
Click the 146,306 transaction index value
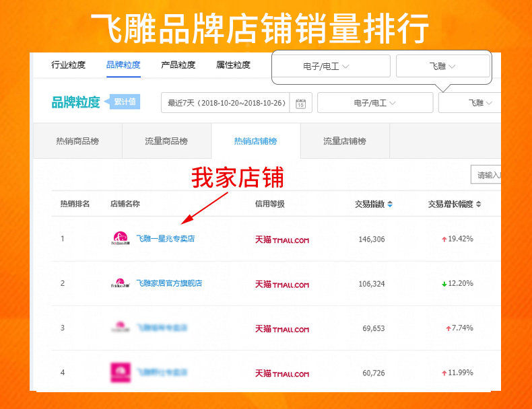[x=372, y=239]
